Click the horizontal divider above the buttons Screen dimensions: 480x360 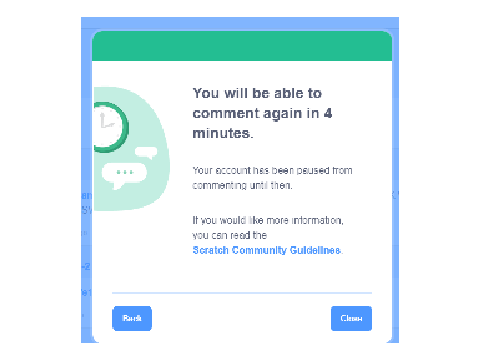click(x=242, y=293)
